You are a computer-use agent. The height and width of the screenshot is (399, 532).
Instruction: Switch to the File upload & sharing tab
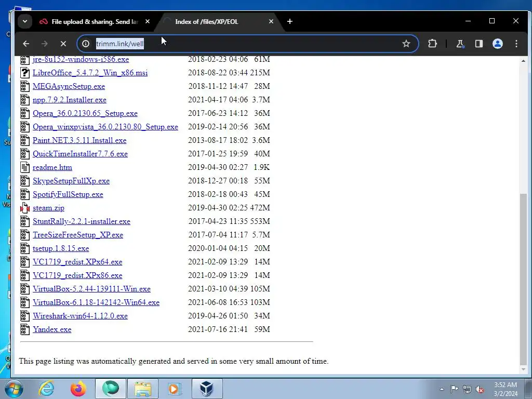[x=95, y=21]
